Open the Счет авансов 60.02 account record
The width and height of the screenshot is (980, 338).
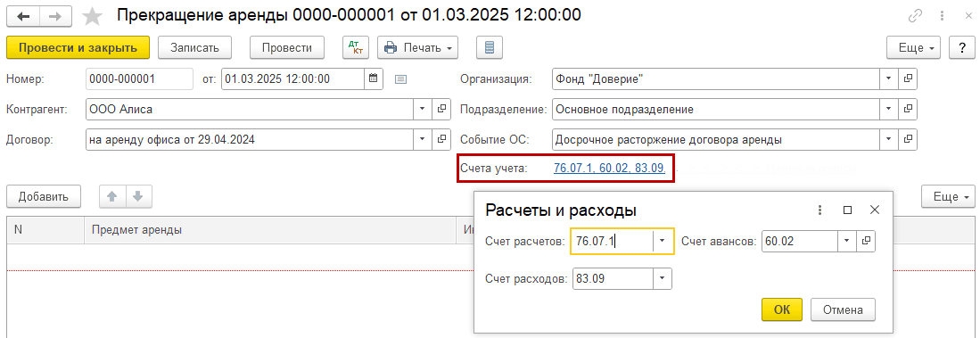[866, 241]
